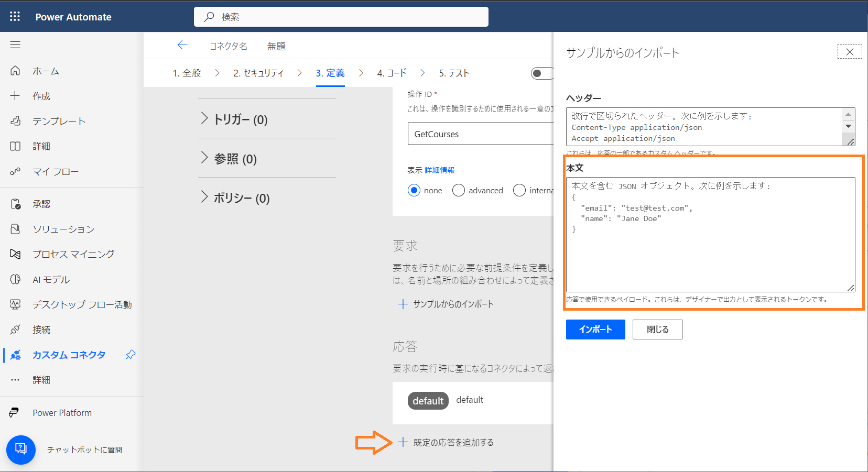Open the app launcher waffle icon
This screenshot has width=868, height=472.
(15, 17)
